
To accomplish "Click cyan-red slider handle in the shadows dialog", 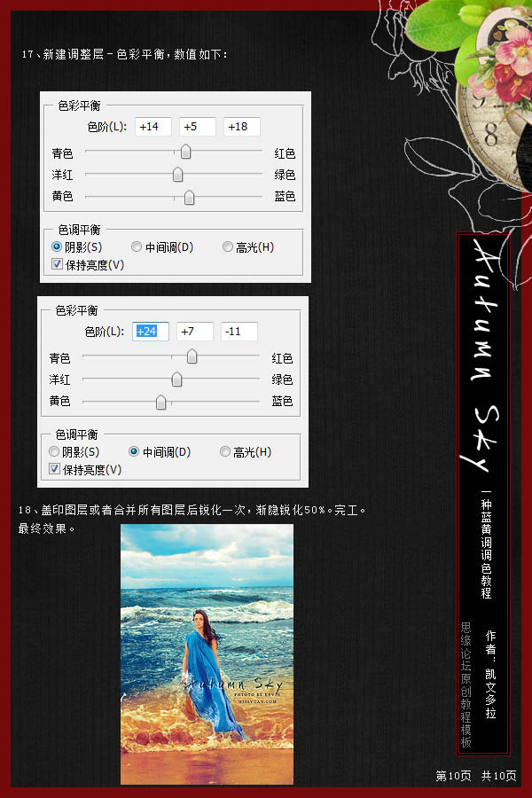I will pyautogui.click(x=185, y=153).
